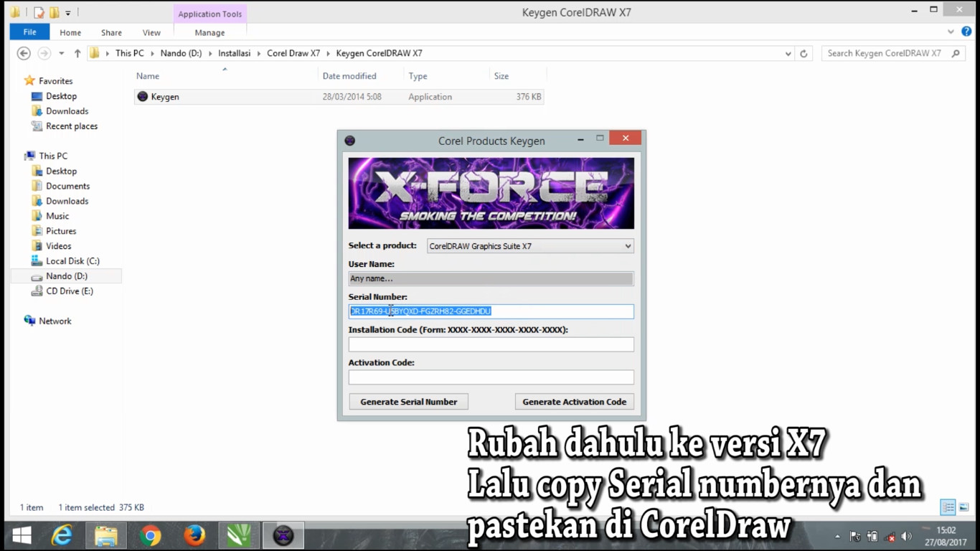Image resolution: width=980 pixels, height=551 pixels.
Task: Click the Activation Code field
Action: pyautogui.click(x=491, y=377)
